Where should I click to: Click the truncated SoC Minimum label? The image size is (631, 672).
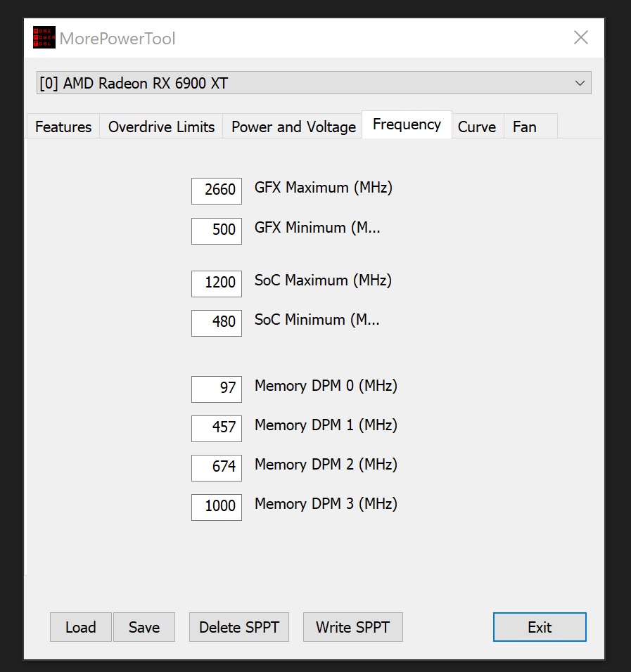click(x=317, y=320)
